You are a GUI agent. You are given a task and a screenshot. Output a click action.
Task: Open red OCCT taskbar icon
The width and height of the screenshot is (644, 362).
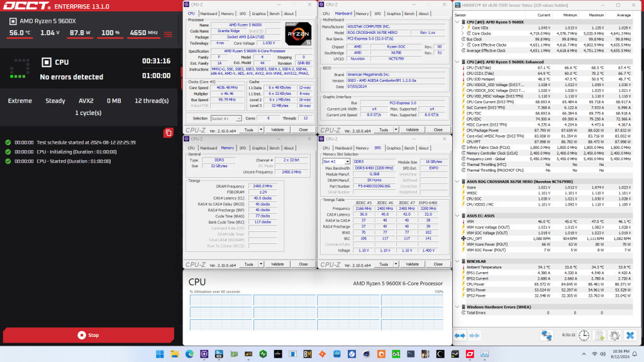point(470,354)
